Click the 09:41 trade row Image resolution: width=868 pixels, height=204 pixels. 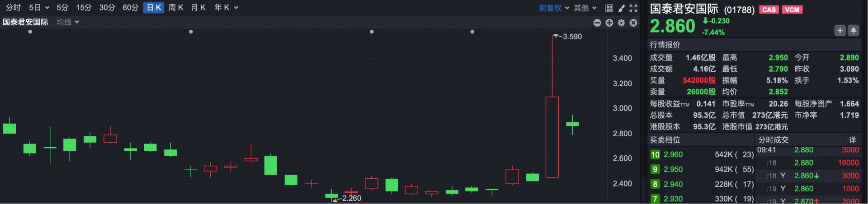coord(808,150)
